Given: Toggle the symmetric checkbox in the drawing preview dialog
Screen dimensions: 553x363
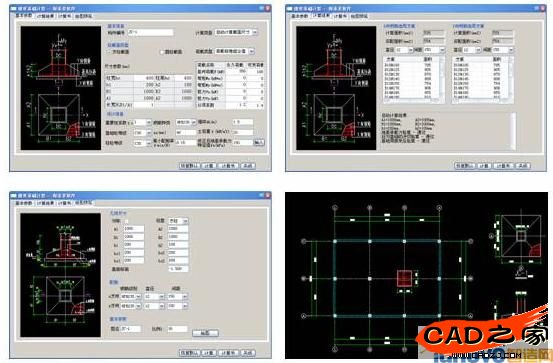Looking at the screenshot, I should click(x=127, y=221).
